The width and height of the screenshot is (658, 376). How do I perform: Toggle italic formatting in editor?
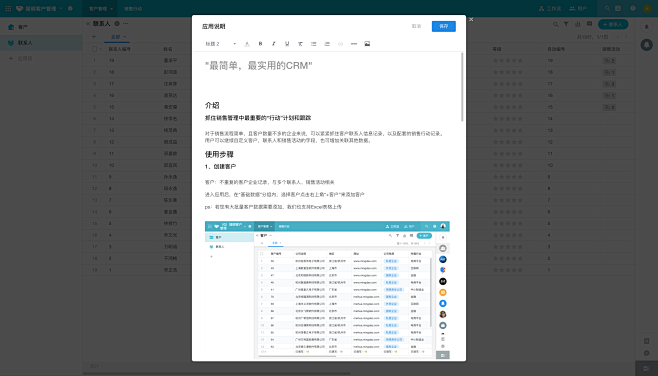[x=274, y=44]
